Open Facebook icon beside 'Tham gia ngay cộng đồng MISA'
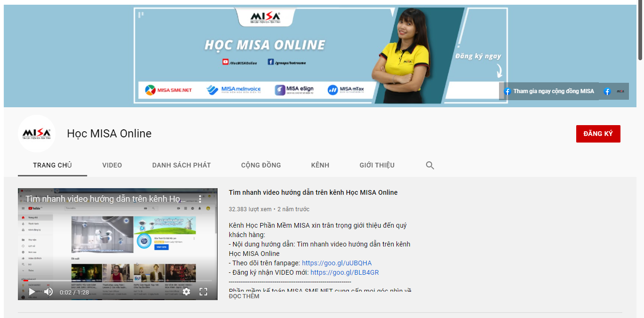The height and width of the screenshot is (318, 644). point(507,91)
